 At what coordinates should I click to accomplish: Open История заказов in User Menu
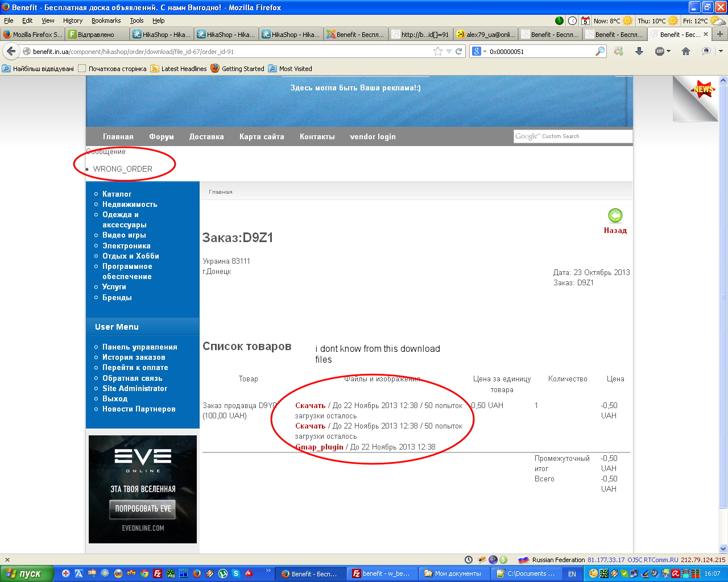(x=134, y=357)
